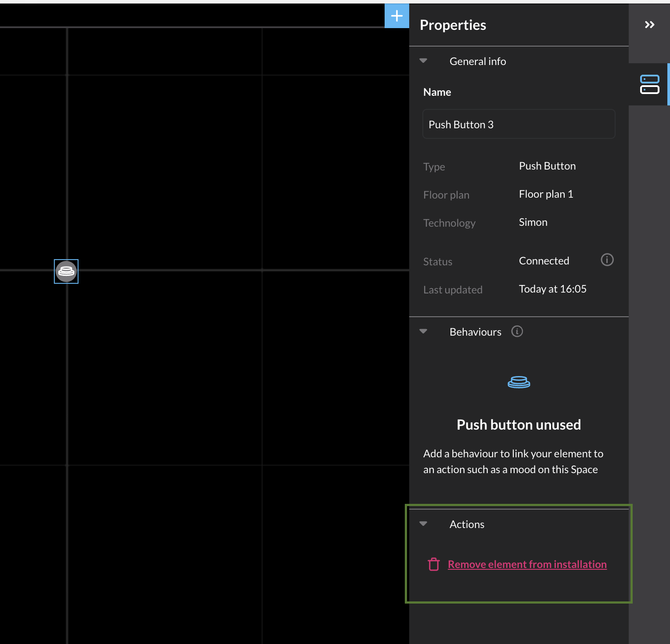Click the trash icon next to the remove action

(434, 564)
